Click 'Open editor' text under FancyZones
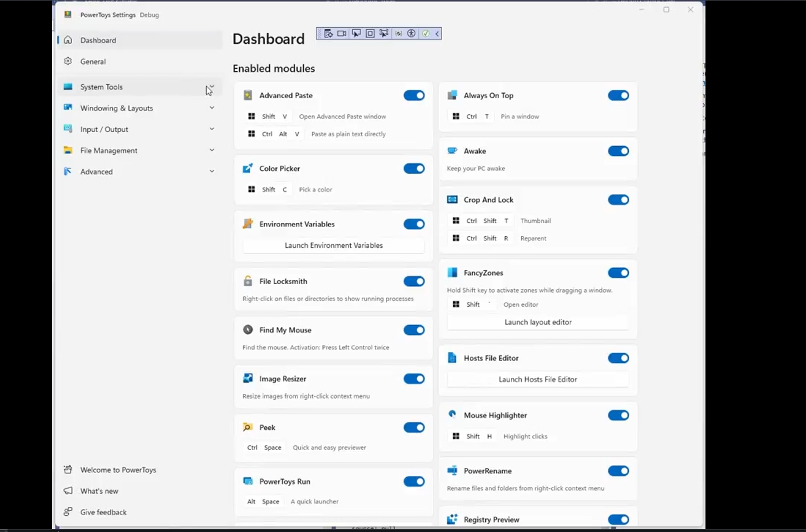Screen dimensions: 806x532 click(x=521, y=304)
